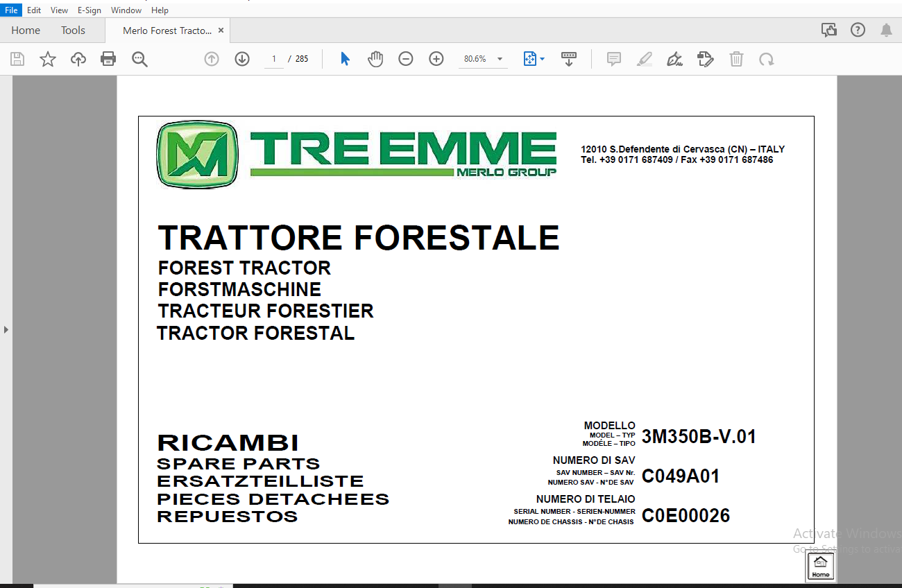
Task: Click the TRATTORE FORESTALE heading
Action: [359, 238]
